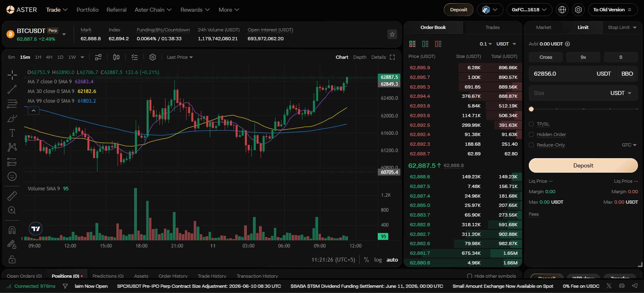The width and height of the screenshot is (644, 293).
Task: Open the chart indicators panel
Action: click(x=98, y=57)
